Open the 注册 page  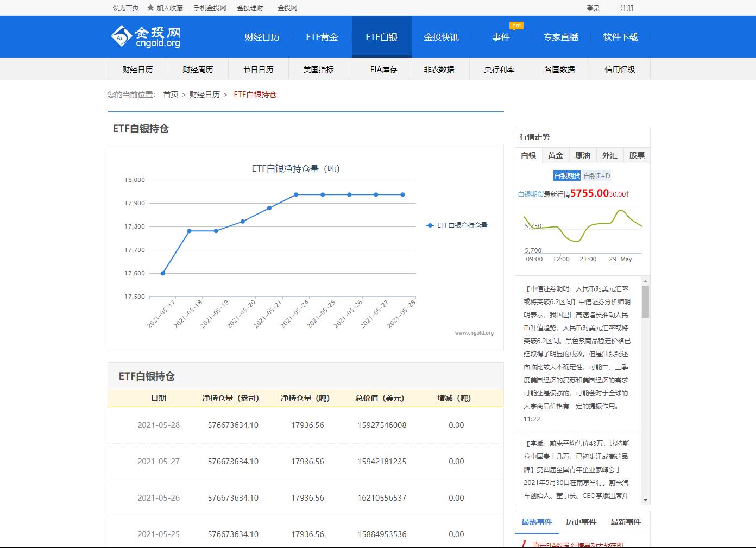pyautogui.click(x=627, y=8)
